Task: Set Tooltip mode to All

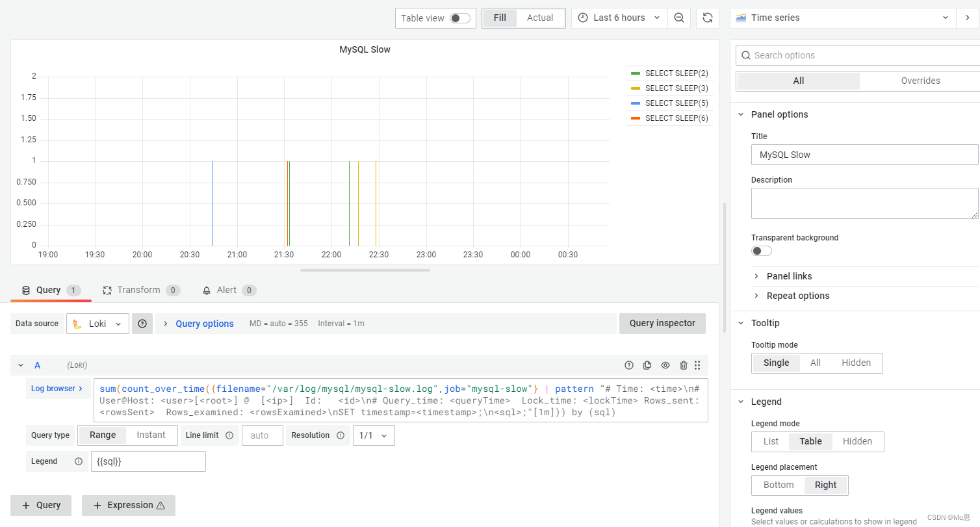Action: pos(816,363)
